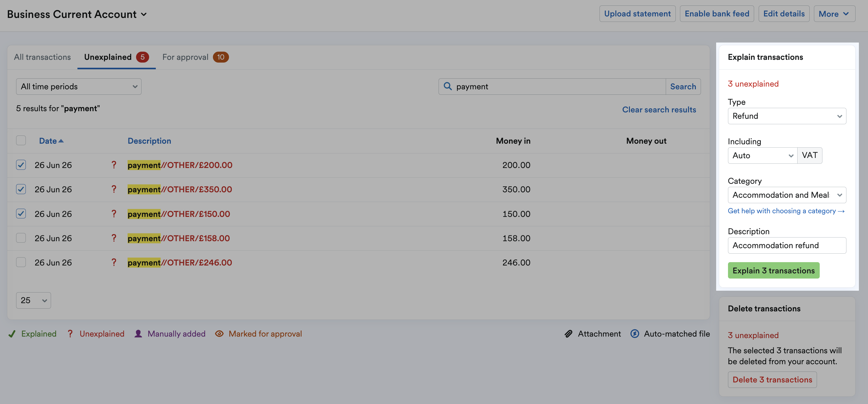Switch to the For approval tab
The width and height of the screenshot is (868, 404).
click(x=195, y=57)
